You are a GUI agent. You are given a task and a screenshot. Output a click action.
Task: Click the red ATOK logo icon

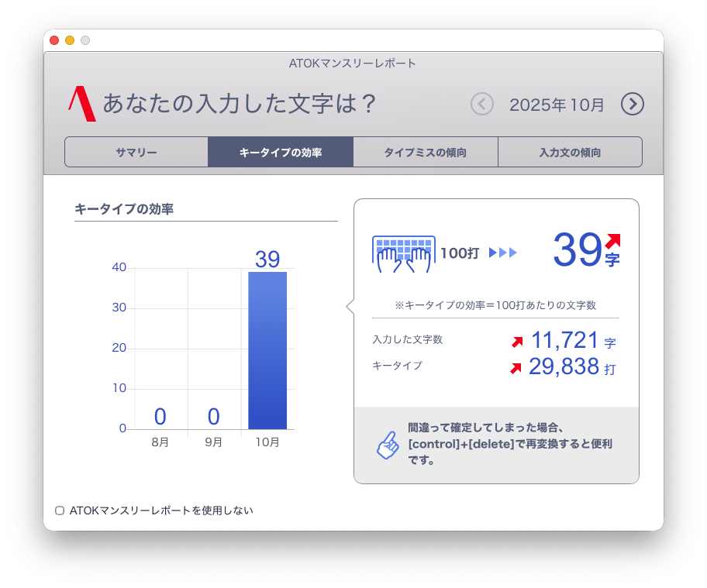(x=82, y=104)
